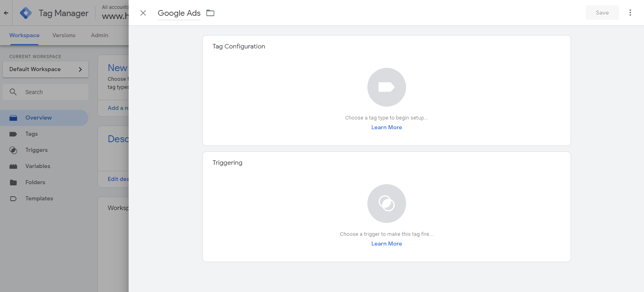Select Overview in the sidebar
This screenshot has height=292, width=644.
44,118
